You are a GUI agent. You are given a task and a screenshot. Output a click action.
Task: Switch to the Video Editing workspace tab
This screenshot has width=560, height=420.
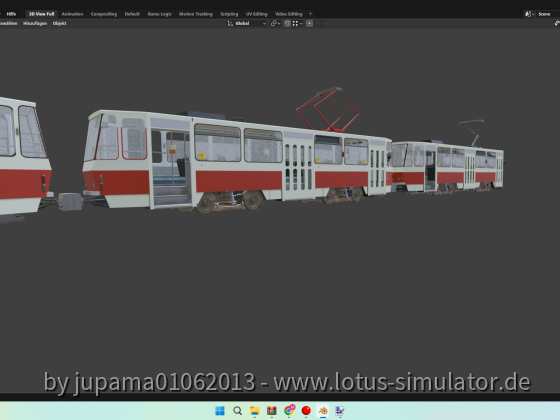pyautogui.click(x=289, y=14)
